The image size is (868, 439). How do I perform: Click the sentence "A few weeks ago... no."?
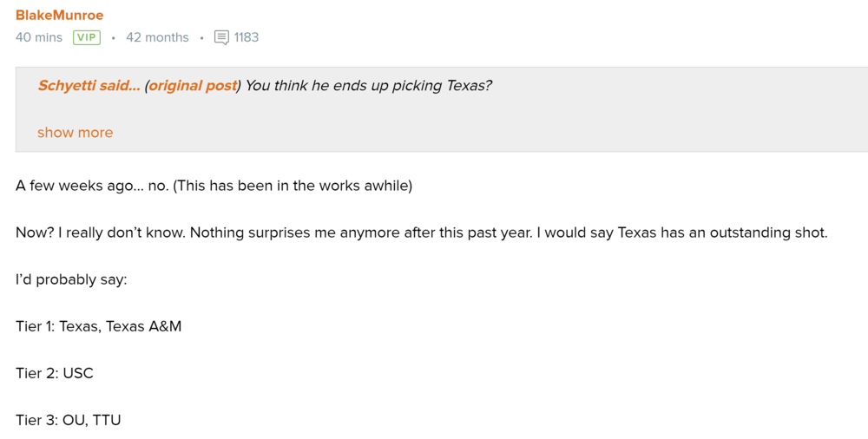pos(92,186)
